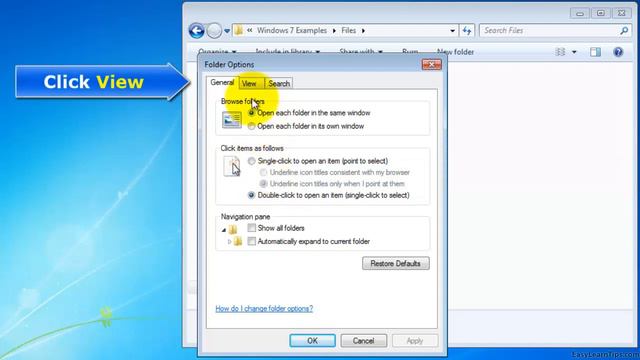Click Cancel in Folder Options

click(363, 340)
